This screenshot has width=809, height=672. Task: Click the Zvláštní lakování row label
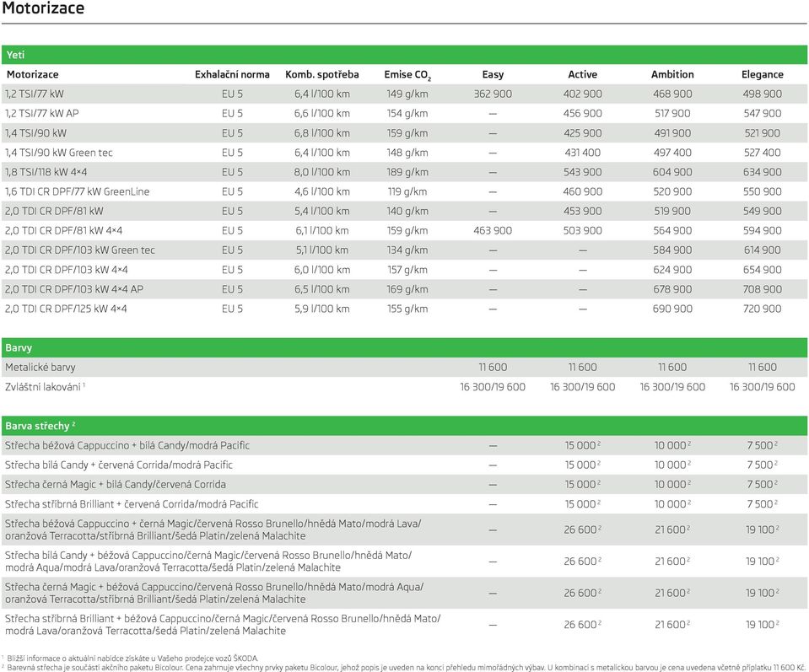click(x=45, y=387)
